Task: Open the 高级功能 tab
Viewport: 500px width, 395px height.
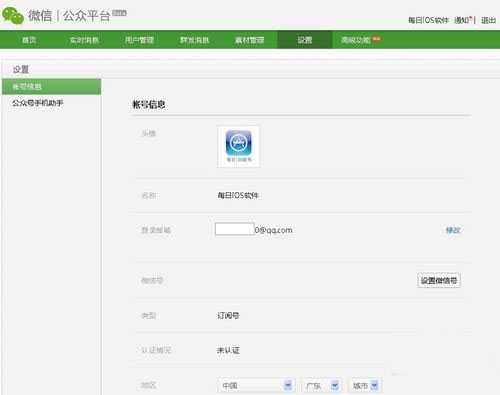Action: point(356,40)
